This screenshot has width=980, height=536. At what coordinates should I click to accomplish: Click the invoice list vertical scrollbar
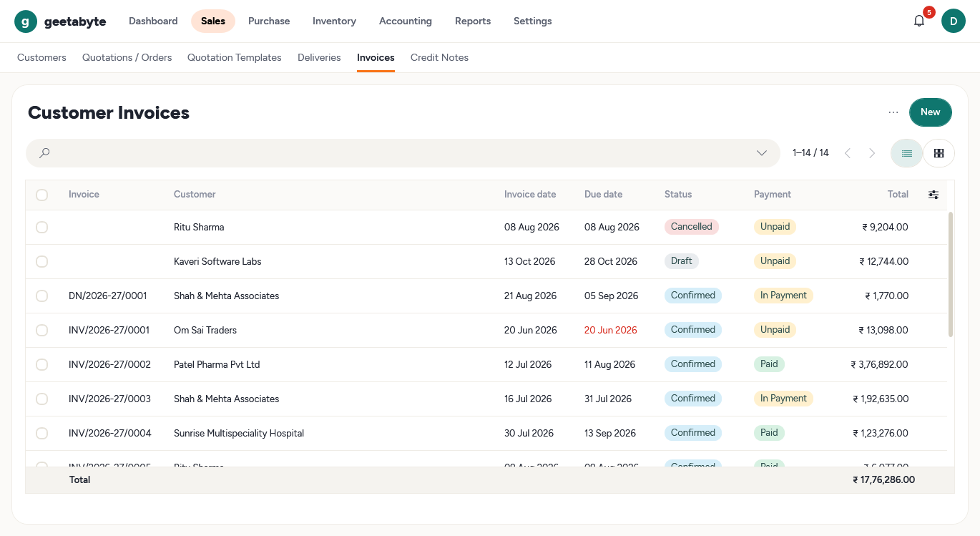(x=950, y=274)
